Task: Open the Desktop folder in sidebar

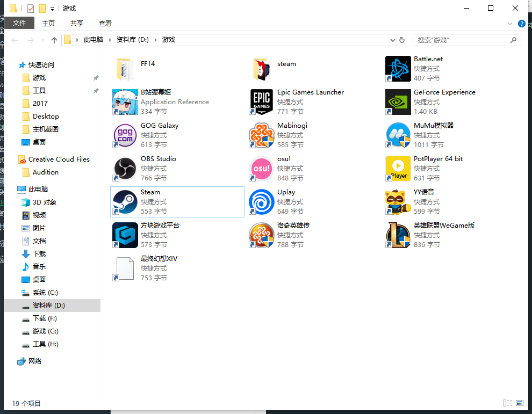Action: [46, 117]
